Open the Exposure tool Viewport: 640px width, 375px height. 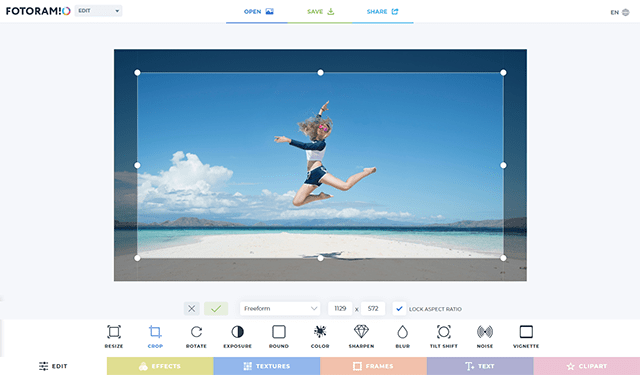[238, 336]
